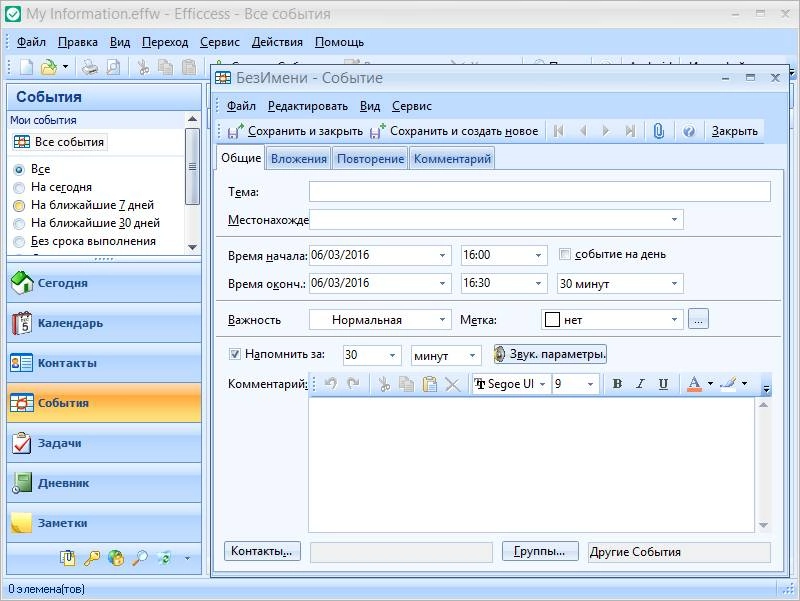Click the help question mark icon
Image resolution: width=800 pixels, height=601 pixels.
point(689,131)
